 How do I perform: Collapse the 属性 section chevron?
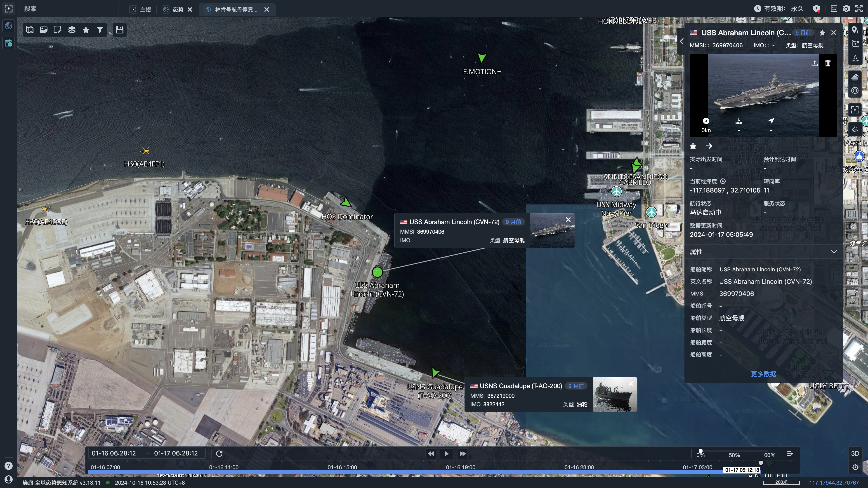click(x=834, y=252)
